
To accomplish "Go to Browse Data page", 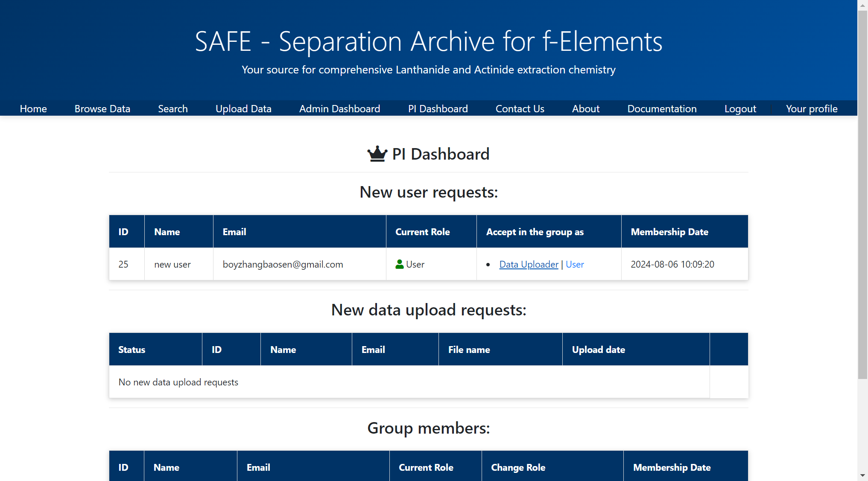I will point(102,109).
